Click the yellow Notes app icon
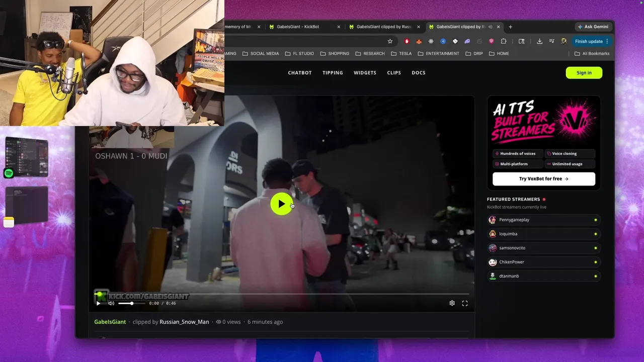Screen dimensions: 644x362 [x=9, y=222]
